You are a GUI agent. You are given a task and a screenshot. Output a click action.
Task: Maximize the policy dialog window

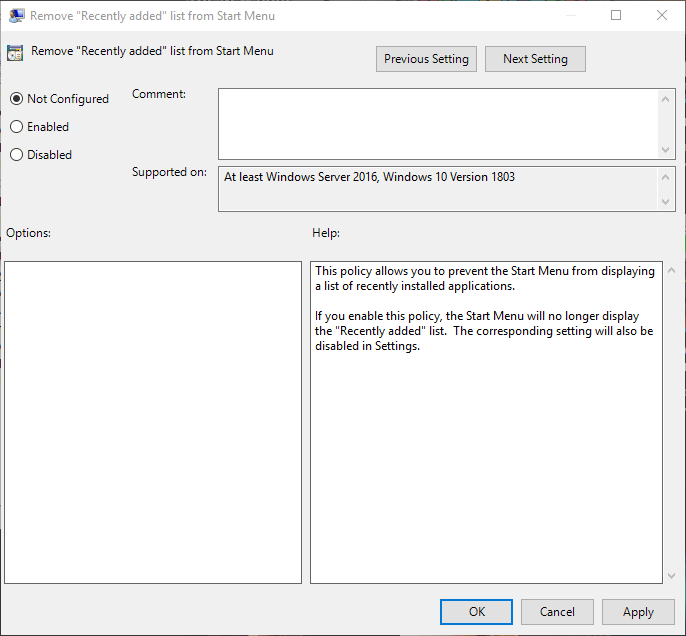(616, 15)
